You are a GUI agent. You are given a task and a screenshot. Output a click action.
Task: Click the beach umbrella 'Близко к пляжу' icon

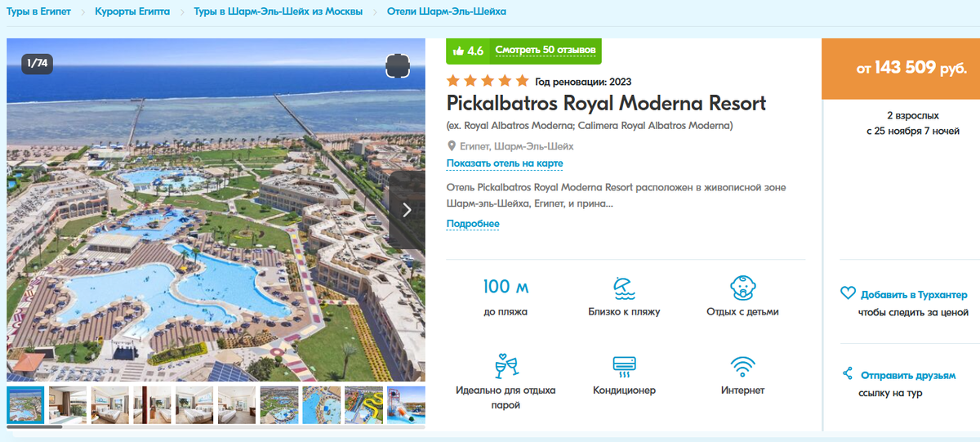point(624,288)
